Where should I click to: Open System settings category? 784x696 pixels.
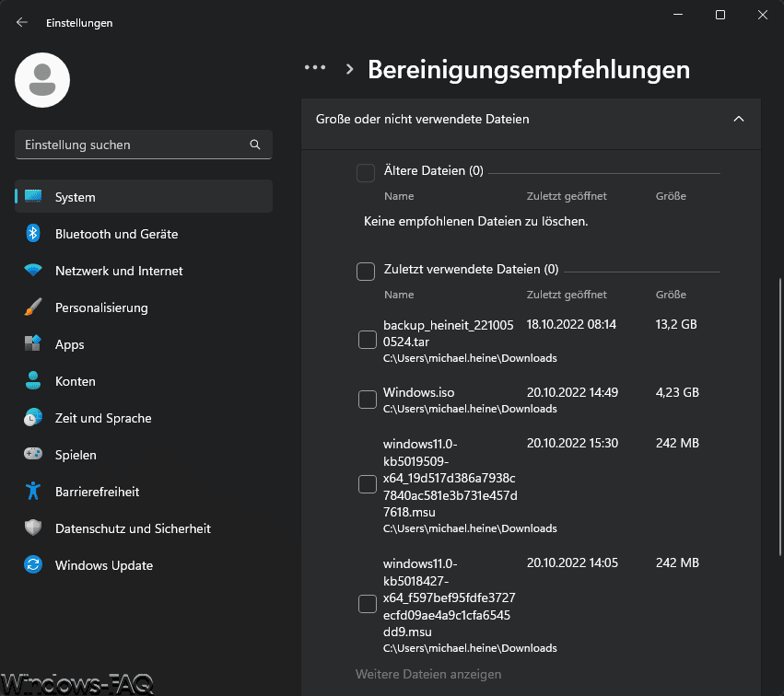(144, 196)
